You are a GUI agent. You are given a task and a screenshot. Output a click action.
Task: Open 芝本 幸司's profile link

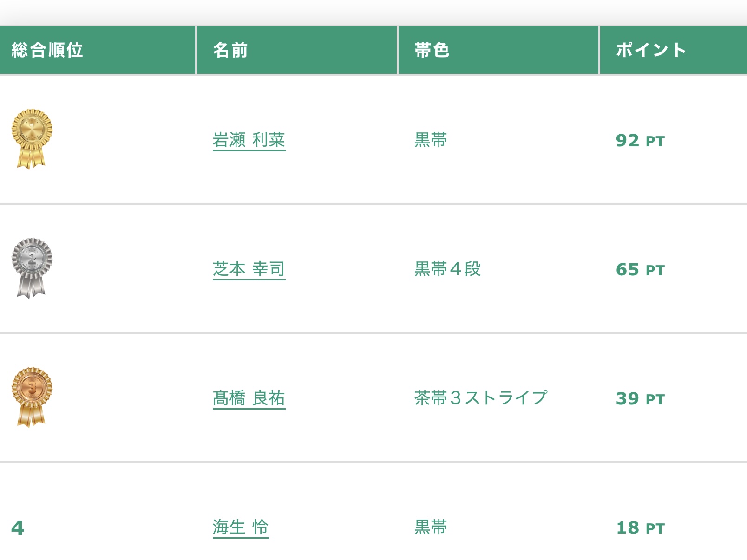click(x=249, y=269)
